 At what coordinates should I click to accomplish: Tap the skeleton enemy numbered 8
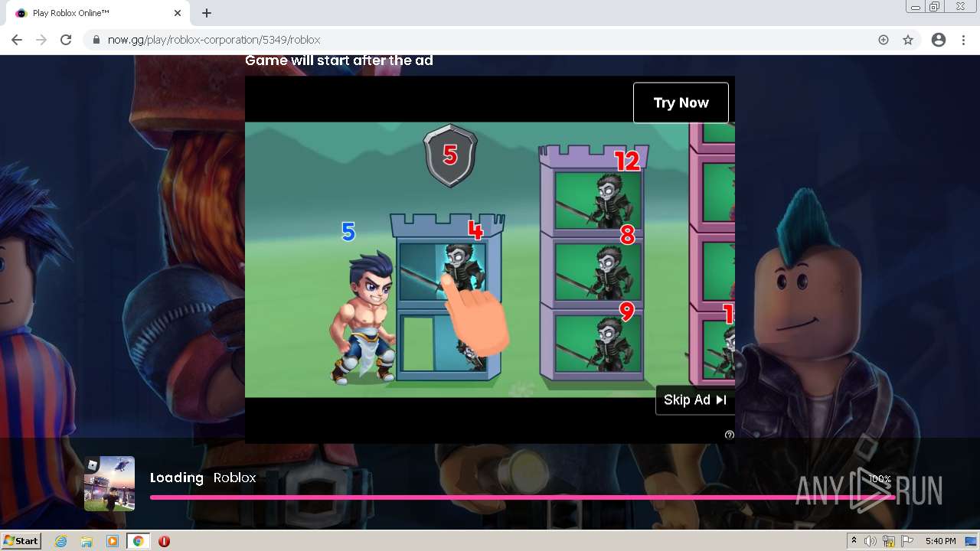(609, 272)
